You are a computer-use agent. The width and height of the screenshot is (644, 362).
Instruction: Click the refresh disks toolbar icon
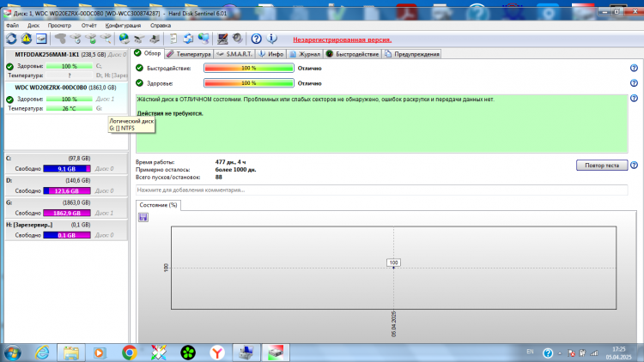(11, 39)
